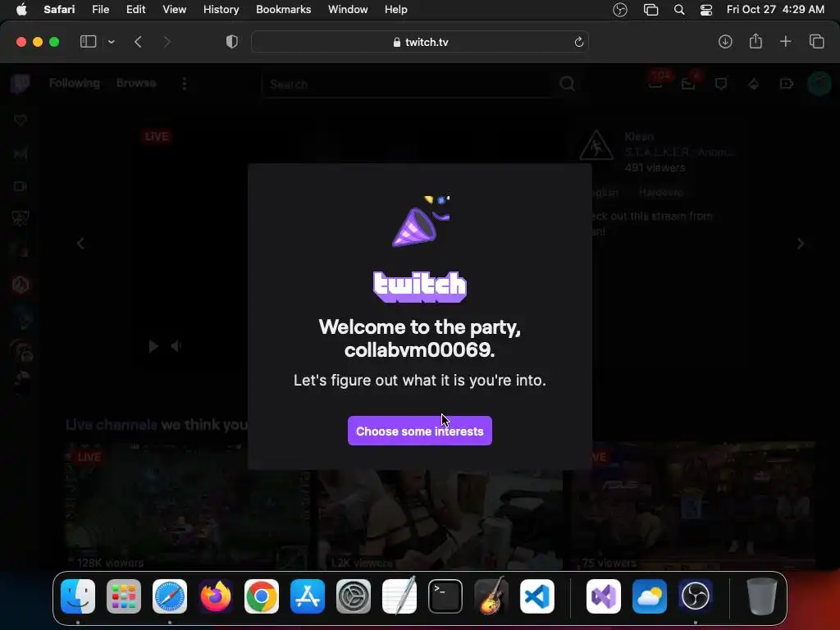Launch Google Chrome from the Dock

(x=262, y=596)
